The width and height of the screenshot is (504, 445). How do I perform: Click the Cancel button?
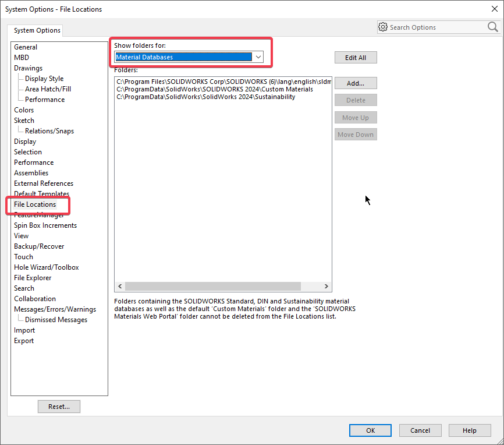pos(420,430)
